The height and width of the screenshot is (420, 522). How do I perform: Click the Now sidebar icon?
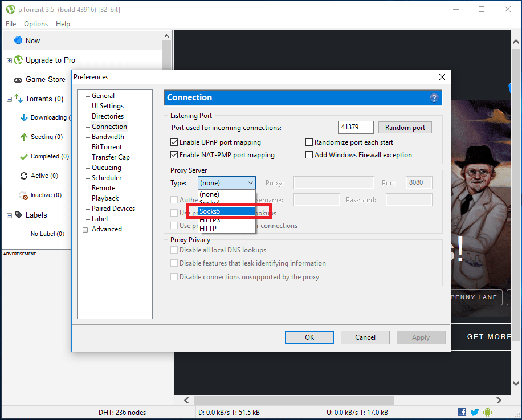click(18, 40)
